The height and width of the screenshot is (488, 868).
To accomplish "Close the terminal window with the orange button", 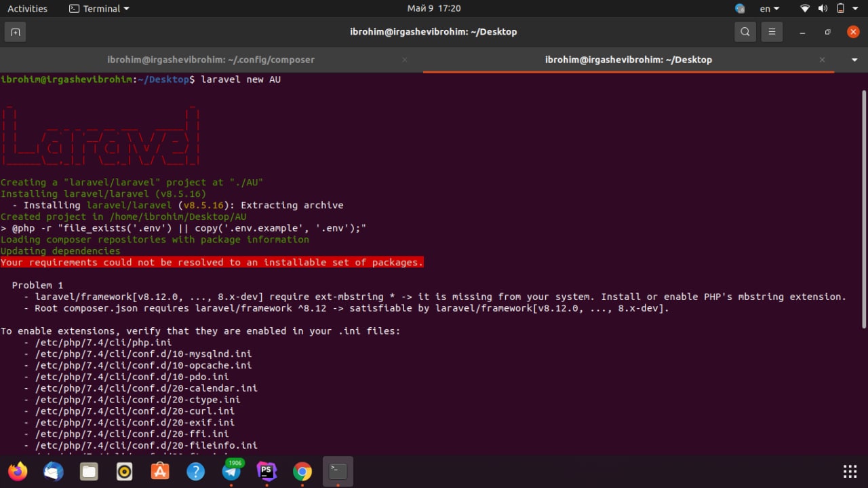I will click(853, 32).
